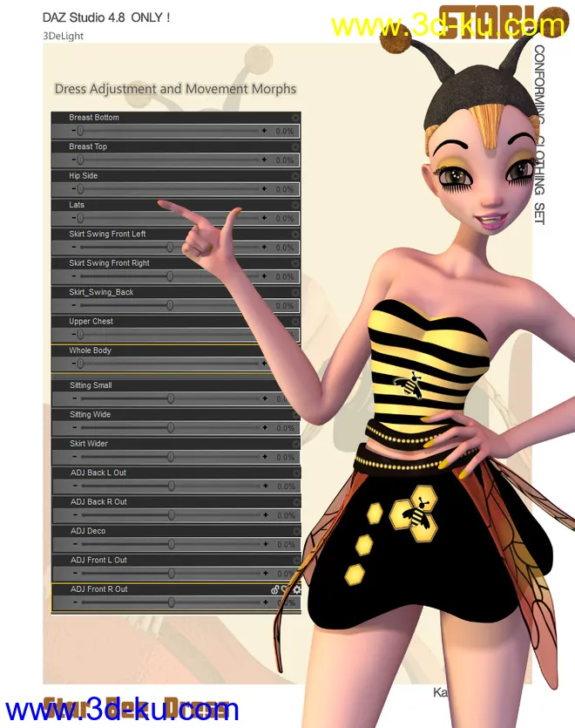Image resolution: width=575 pixels, height=728 pixels.
Task: Click the Skirt Wider 0.0% value field
Action: pyautogui.click(x=286, y=458)
